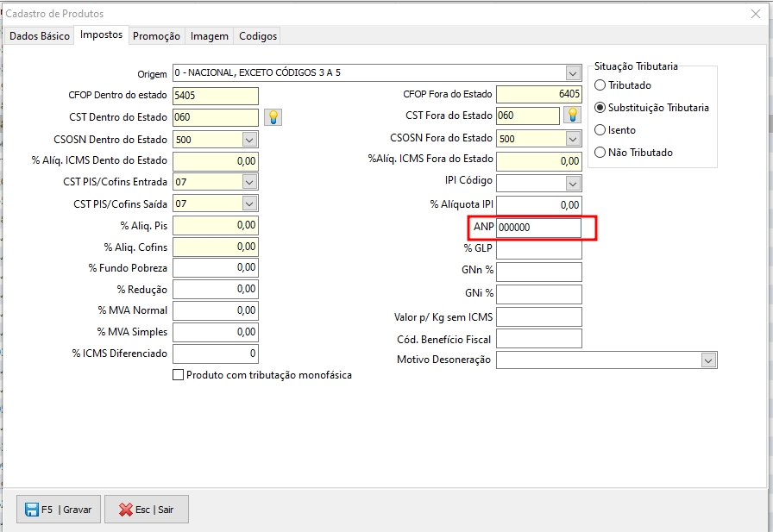Screen dimensions: 773x532
Task: Choose the Não Tributado radio option
Action: point(600,153)
